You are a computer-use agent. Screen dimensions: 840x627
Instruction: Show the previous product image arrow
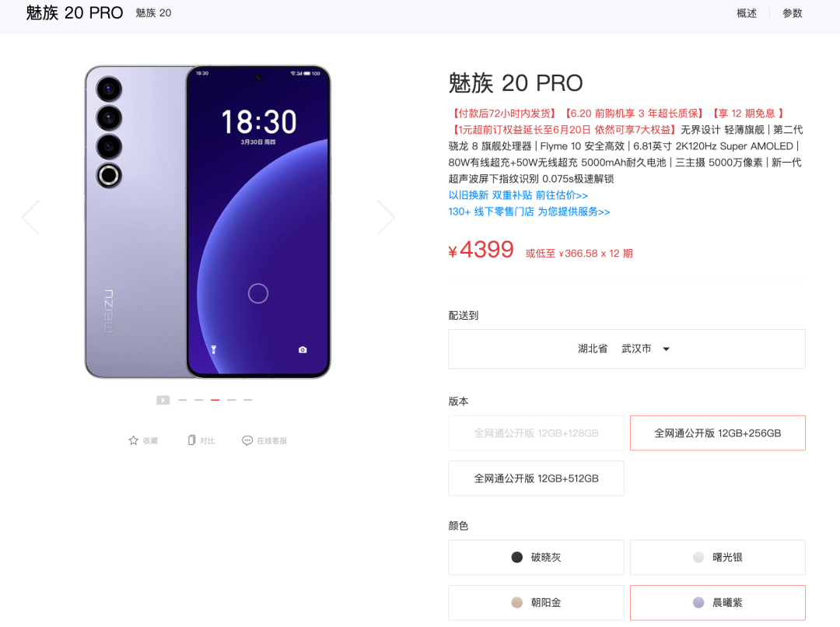30,218
